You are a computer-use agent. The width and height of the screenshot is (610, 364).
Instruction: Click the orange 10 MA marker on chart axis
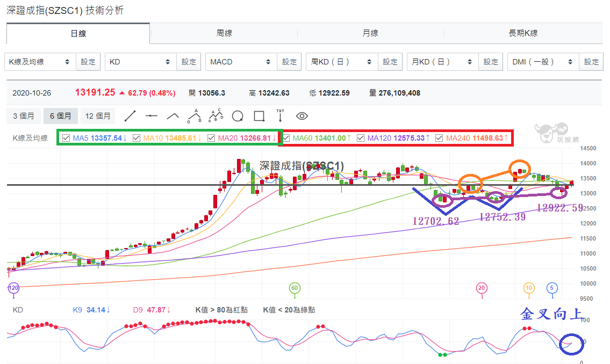tap(529, 288)
